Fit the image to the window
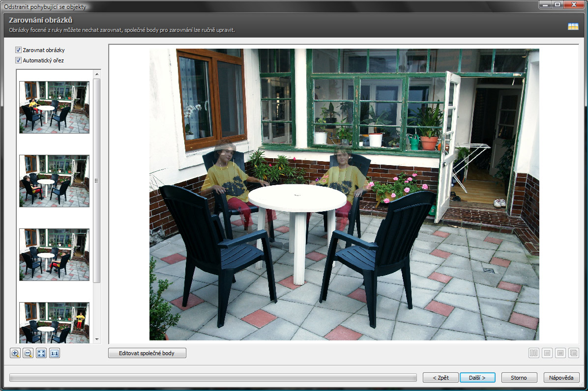 [x=41, y=353]
